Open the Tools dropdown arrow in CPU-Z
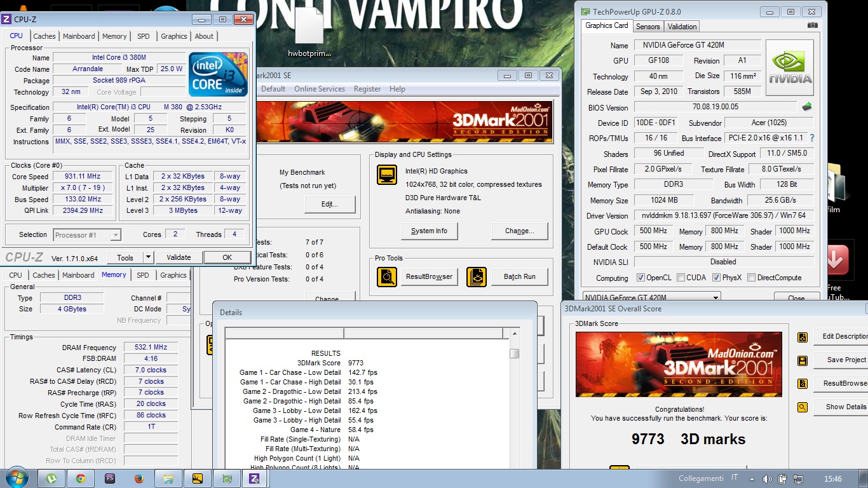Image resolution: width=868 pixels, height=488 pixels. pyautogui.click(x=148, y=257)
